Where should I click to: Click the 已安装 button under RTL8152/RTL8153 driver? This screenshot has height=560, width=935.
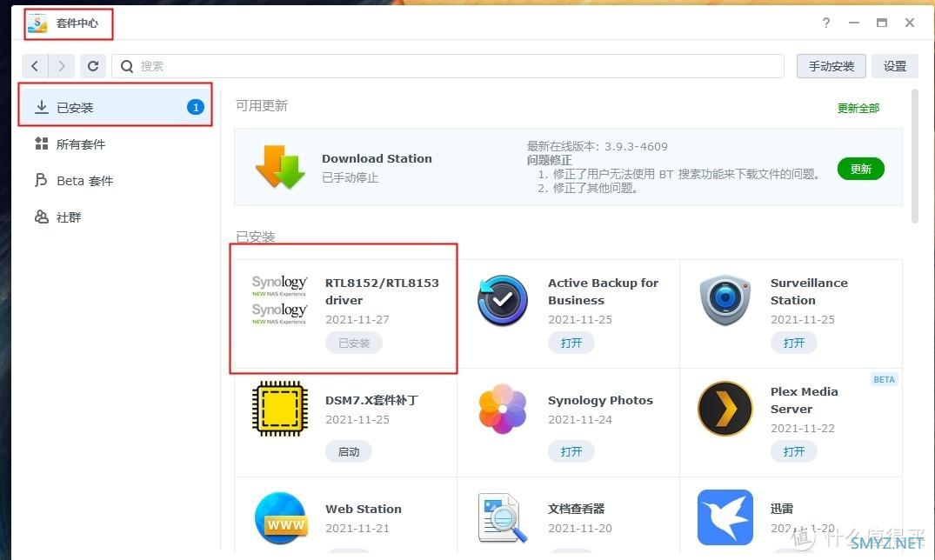pos(354,343)
